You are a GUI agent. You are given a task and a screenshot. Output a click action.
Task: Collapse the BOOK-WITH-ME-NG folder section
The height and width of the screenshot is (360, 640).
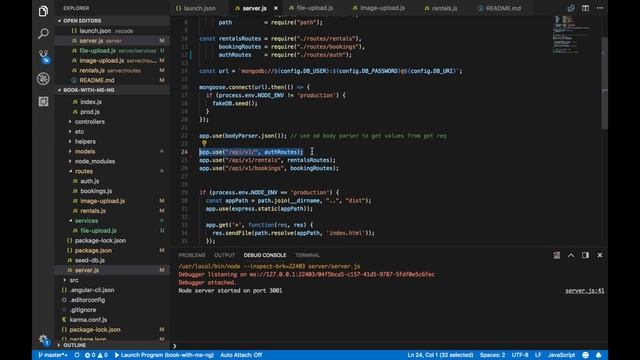112,90
